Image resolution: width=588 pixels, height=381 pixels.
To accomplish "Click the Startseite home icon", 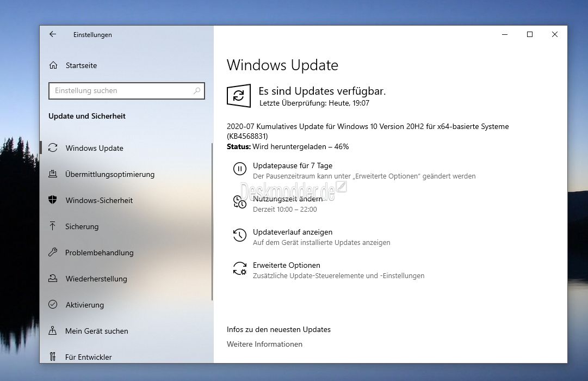I will coord(53,65).
